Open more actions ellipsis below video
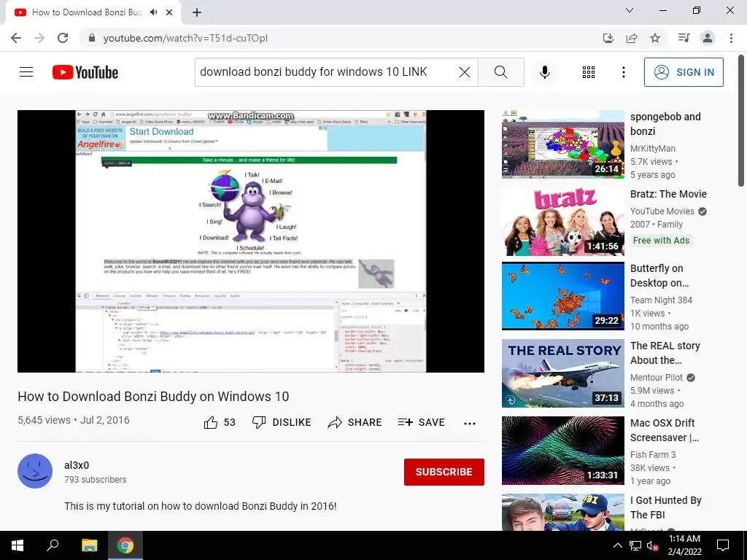The height and width of the screenshot is (560, 747). (470, 424)
